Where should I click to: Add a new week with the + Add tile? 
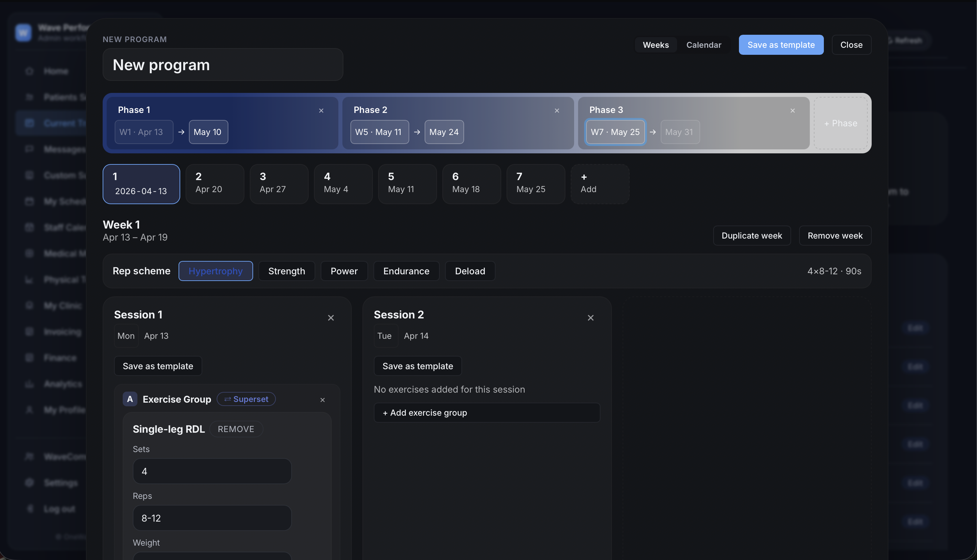[x=599, y=183]
